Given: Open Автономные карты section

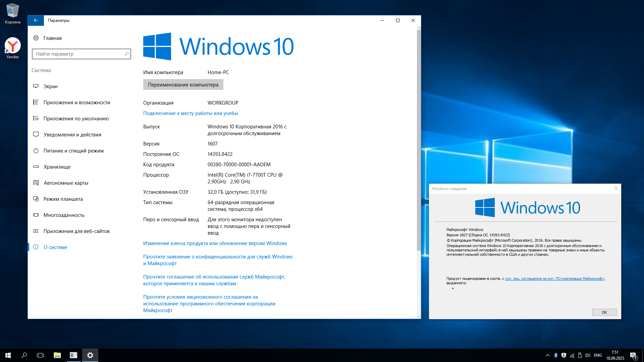Looking at the screenshot, I should click(66, 183).
